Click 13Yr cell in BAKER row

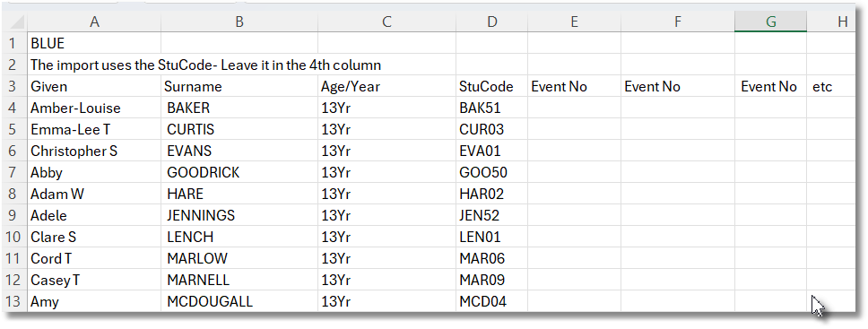tap(387, 108)
